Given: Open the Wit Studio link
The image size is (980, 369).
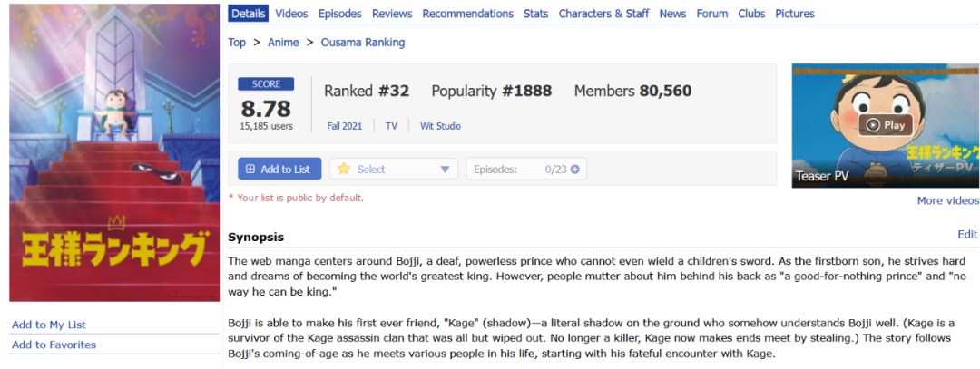Looking at the screenshot, I should tap(441, 125).
